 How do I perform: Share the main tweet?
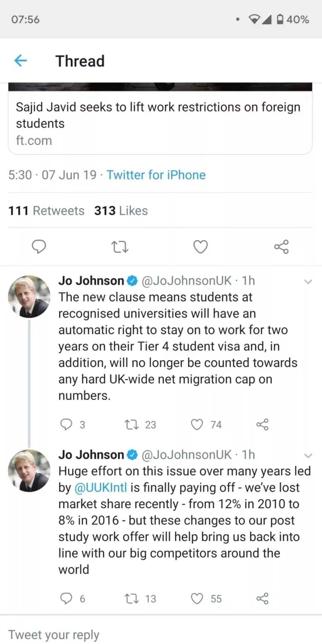coord(281,247)
